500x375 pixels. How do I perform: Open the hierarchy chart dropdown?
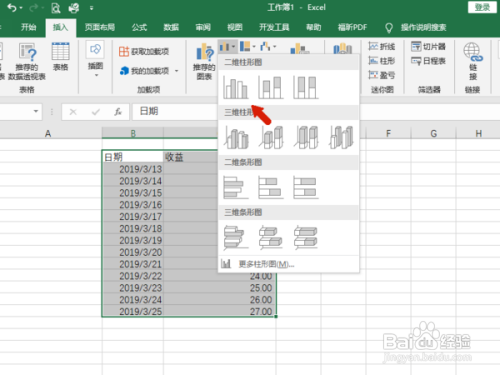coord(248,47)
